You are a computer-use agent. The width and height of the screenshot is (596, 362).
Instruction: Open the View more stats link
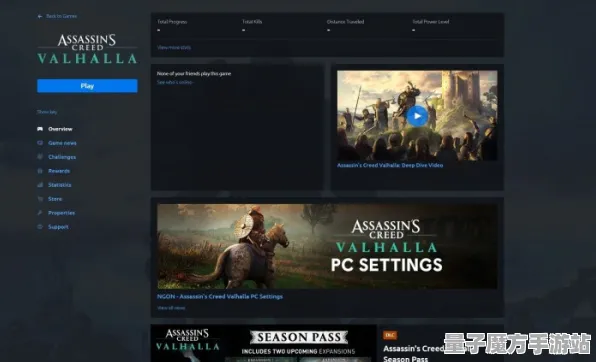click(174, 48)
